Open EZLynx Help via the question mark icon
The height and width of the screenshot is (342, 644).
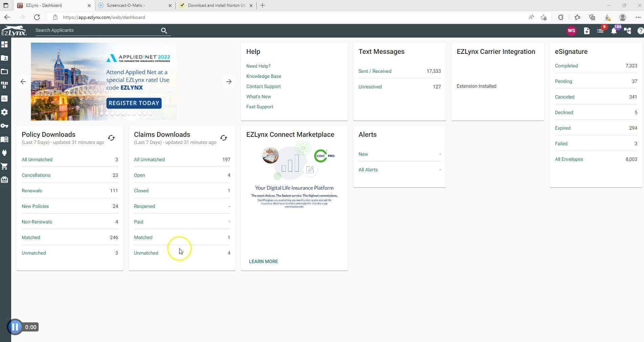[x=640, y=31]
